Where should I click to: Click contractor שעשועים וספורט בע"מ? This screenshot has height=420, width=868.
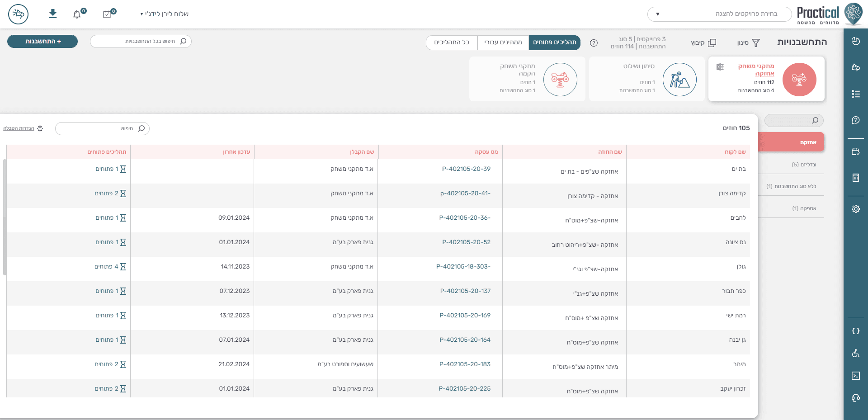click(x=345, y=364)
